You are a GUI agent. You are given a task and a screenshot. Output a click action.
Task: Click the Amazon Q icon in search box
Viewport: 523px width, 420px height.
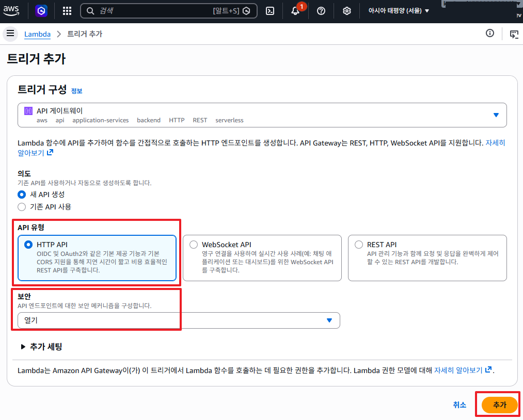(246, 11)
